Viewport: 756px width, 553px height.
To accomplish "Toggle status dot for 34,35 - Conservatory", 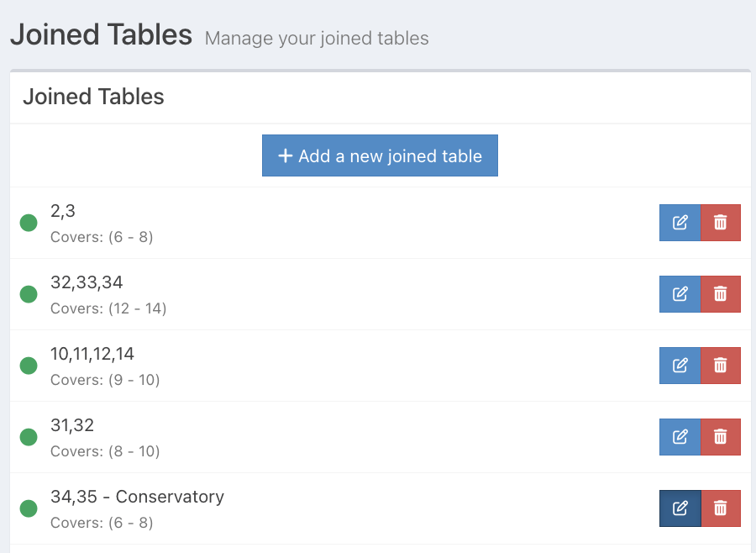I will [29, 508].
